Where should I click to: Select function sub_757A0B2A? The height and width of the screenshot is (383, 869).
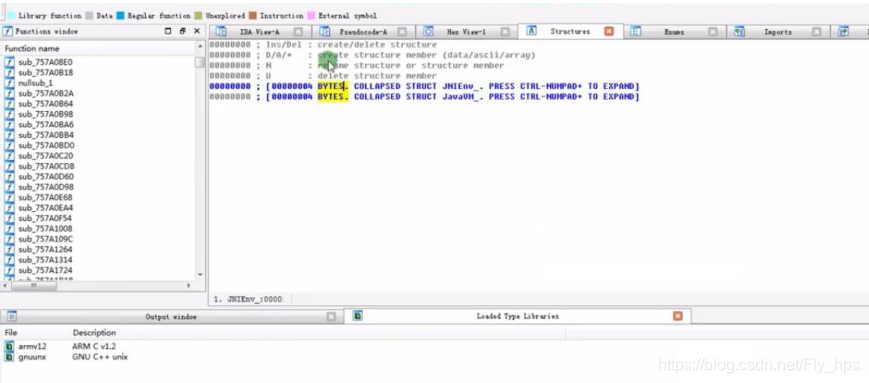45,93
